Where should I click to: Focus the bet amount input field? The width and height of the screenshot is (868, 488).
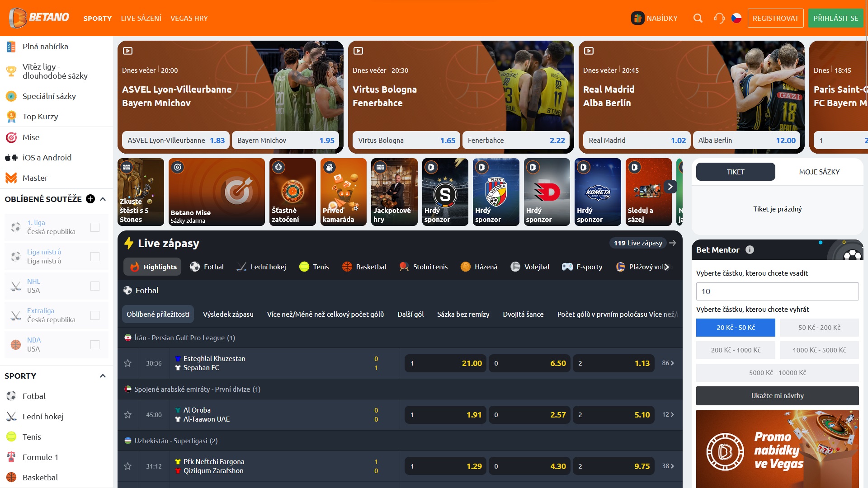click(778, 291)
